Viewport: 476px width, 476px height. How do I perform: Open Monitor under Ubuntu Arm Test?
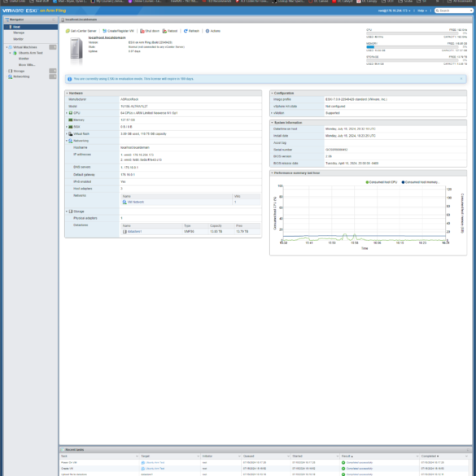click(24, 59)
